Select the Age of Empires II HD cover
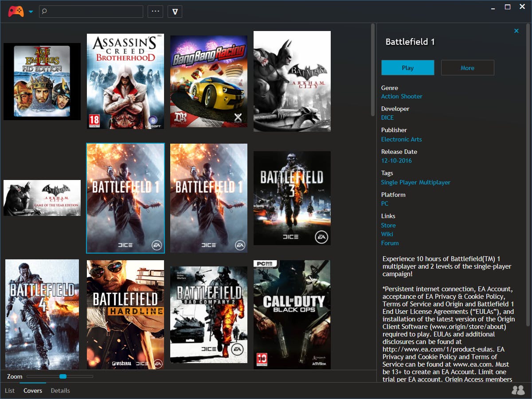532x399 pixels. pyautogui.click(x=42, y=82)
